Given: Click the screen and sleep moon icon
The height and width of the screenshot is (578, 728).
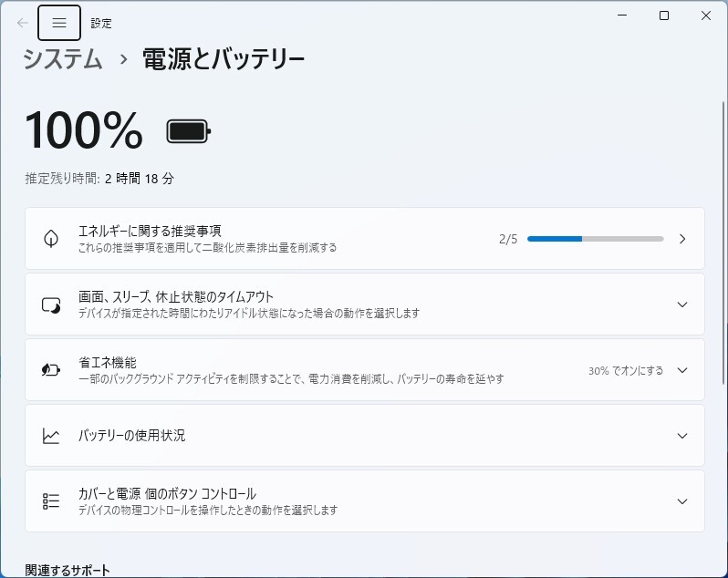Looking at the screenshot, I should (x=51, y=304).
